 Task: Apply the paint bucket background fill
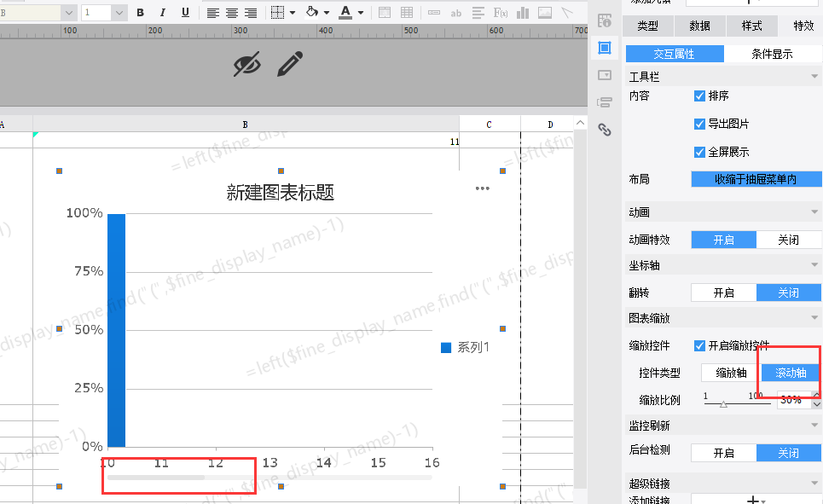pos(312,12)
